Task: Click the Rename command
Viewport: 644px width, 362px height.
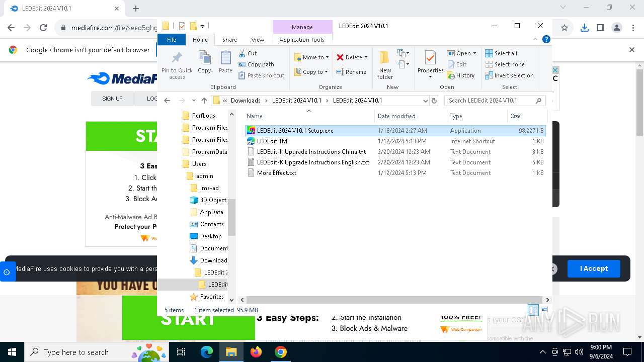Action: [x=351, y=72]
